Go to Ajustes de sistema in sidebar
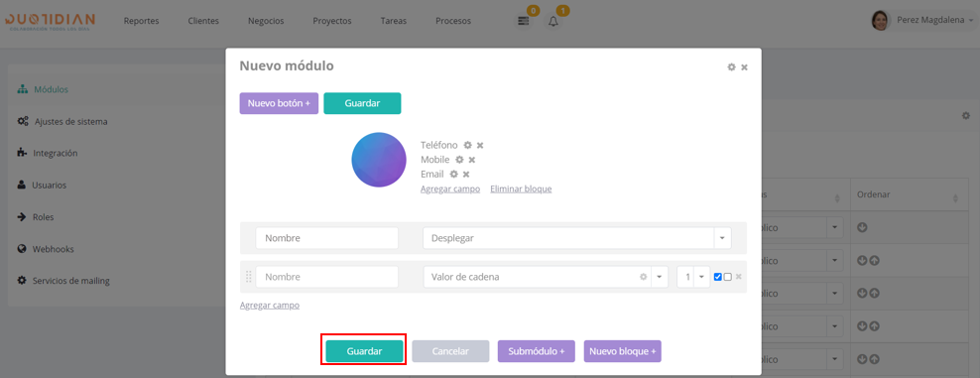This screenshot has height=378, width=980. [70, 121]
